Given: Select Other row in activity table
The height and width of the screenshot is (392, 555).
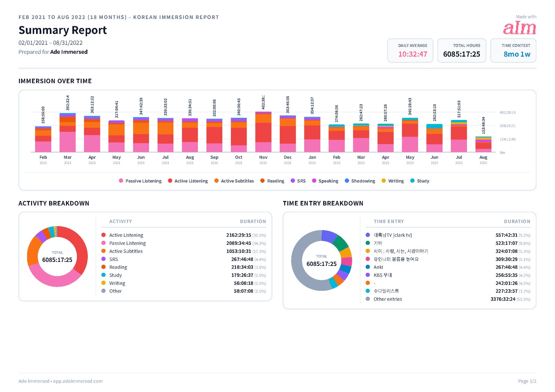Looking at the screenshot, I should 184,291.
